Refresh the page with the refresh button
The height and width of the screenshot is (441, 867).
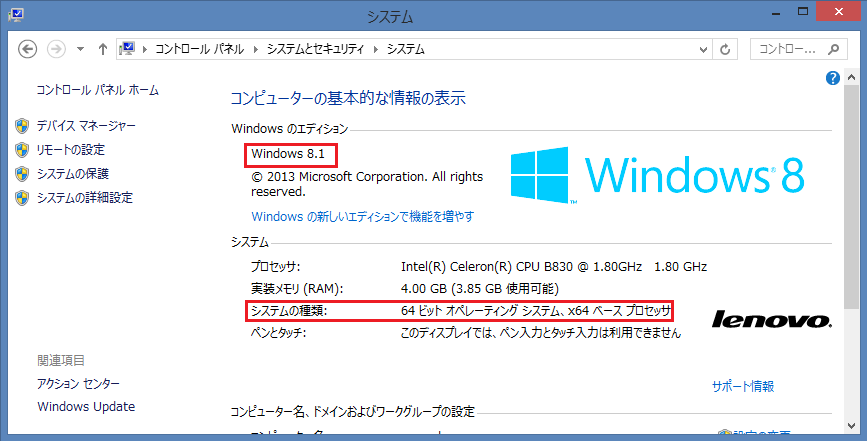(x=725, y=49)
